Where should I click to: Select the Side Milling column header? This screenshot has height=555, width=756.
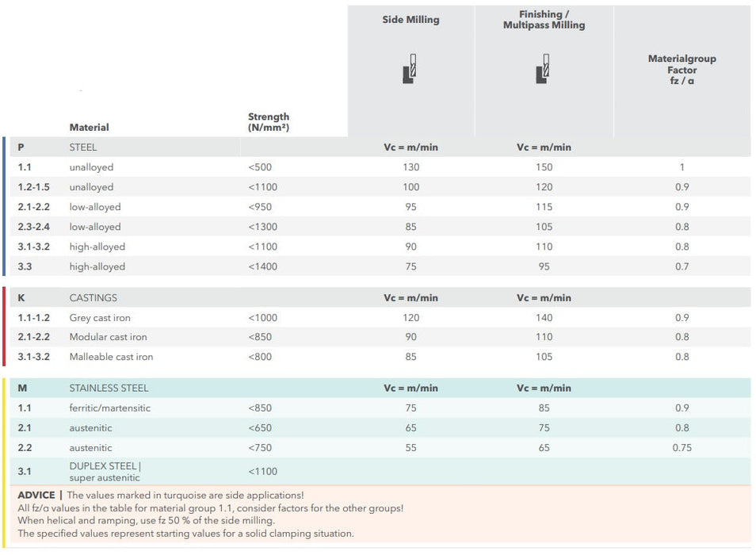tap(410, 20)
